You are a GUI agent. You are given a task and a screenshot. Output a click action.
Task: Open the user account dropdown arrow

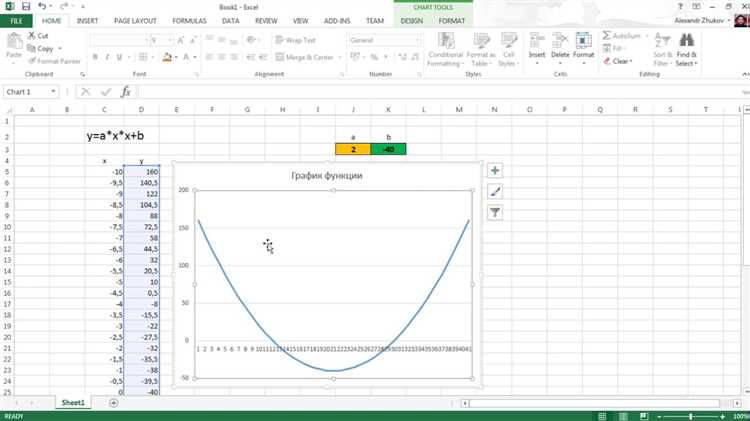pyautogui.click(x=728, y=21)
